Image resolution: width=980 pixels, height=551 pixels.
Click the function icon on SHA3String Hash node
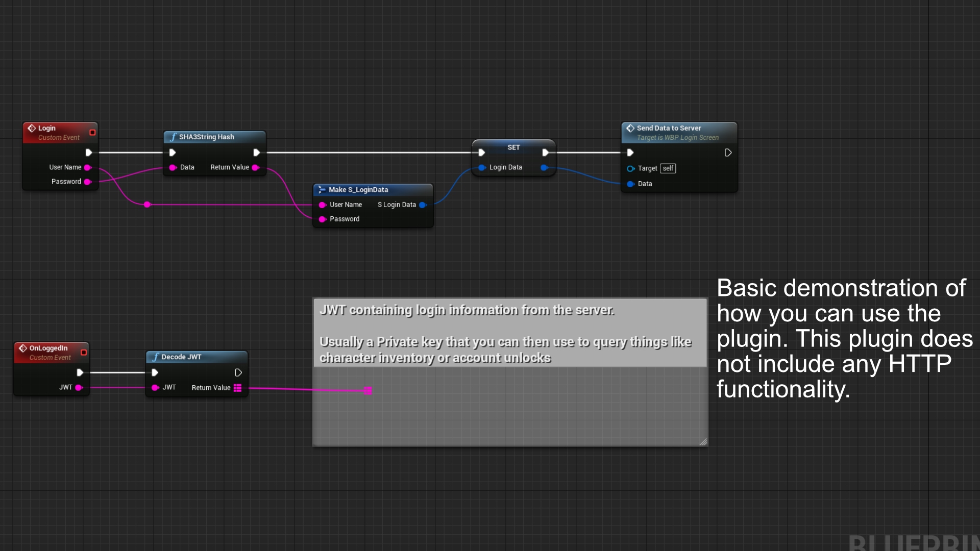[x=174, y=137]
